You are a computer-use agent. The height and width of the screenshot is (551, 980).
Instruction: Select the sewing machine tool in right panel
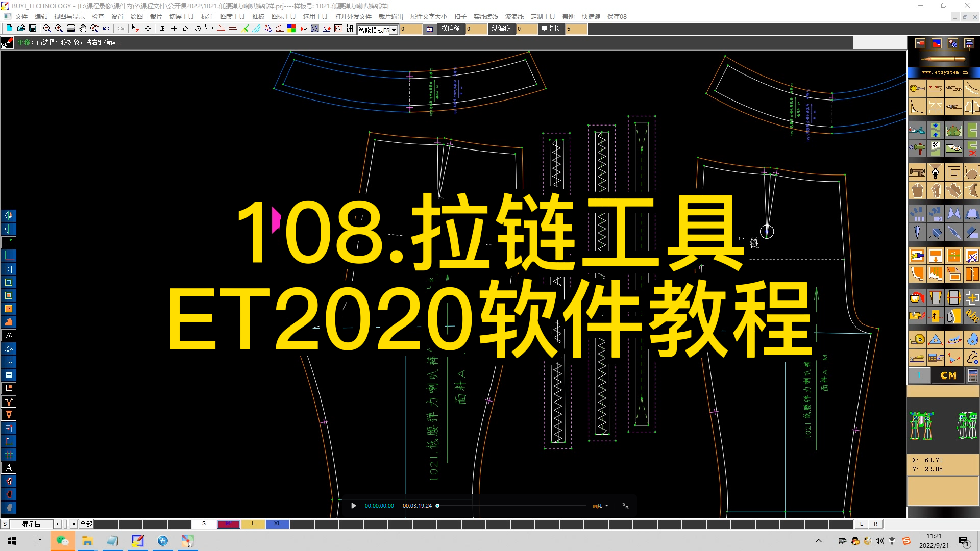tap(917, 172)
